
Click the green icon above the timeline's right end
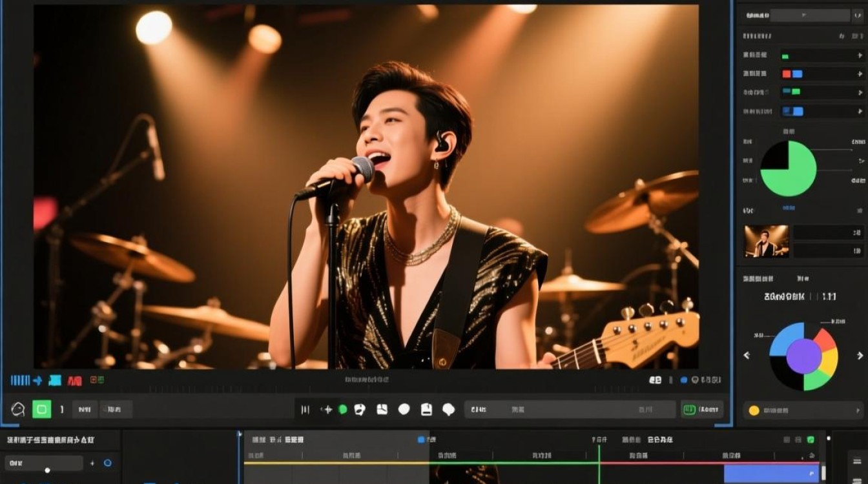click(811, 439)
